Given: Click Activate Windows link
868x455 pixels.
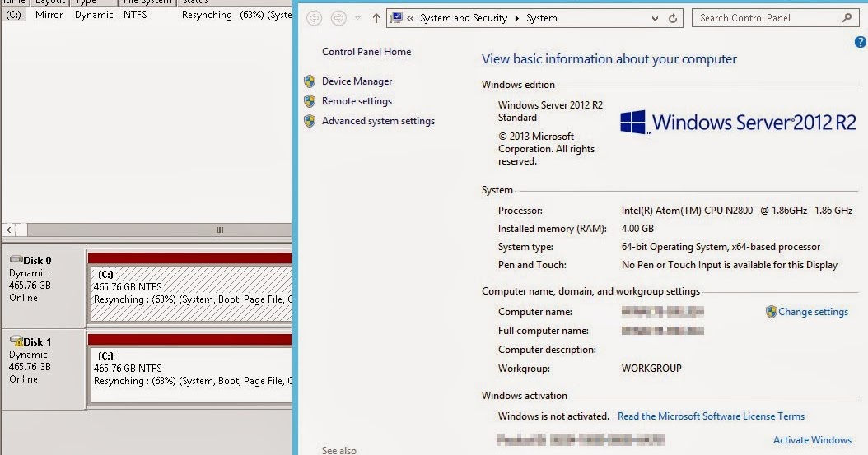Looking at the screenshot, I should (812, 440).
